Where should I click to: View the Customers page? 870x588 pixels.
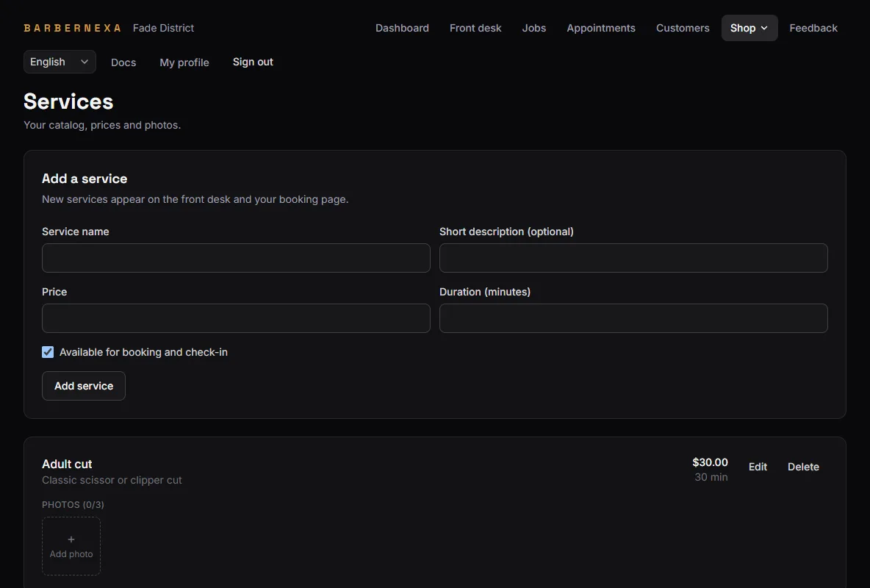683,28
